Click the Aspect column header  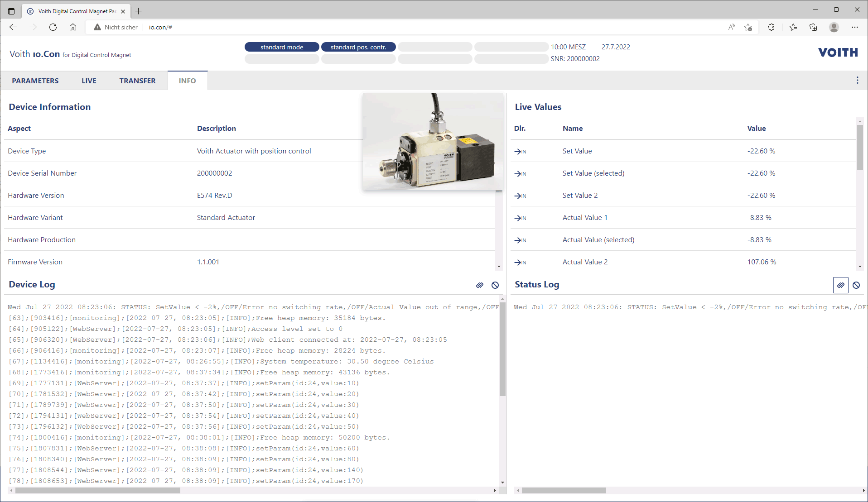19,129
